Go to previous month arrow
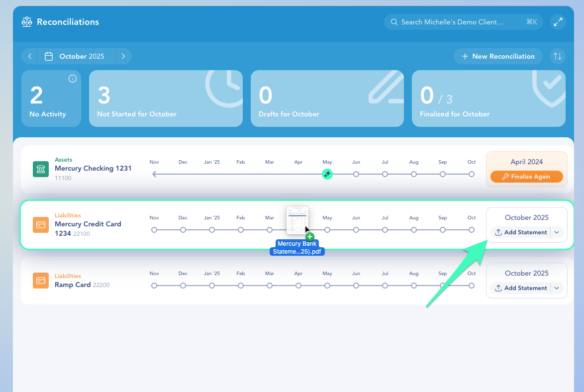The image size is (584, 392). click(30, 56)
